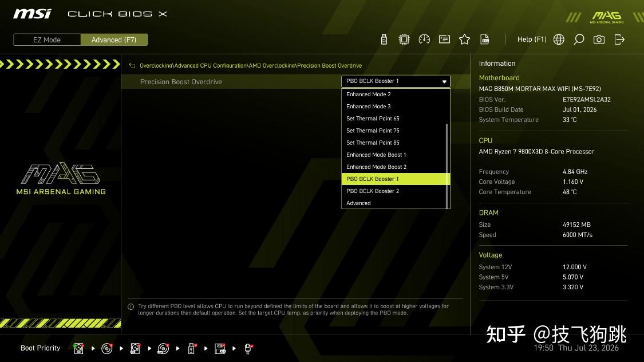Click the BIOS version E7E92AMSI.2A32

[587, 100]
